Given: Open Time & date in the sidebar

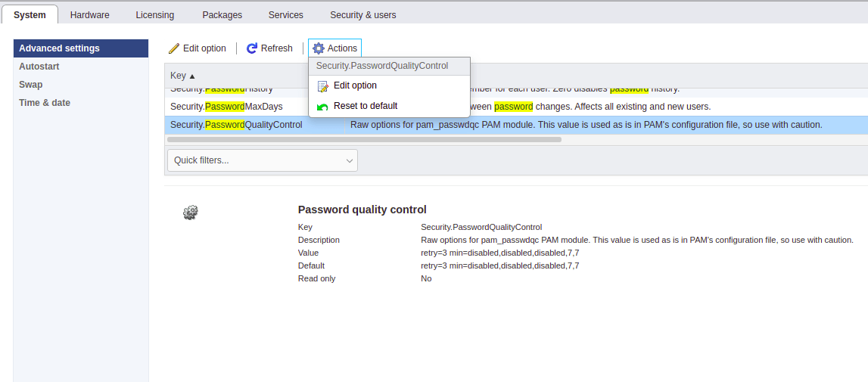Looking at the screenshot, I should pyautogui.click(x=45, y=103).
